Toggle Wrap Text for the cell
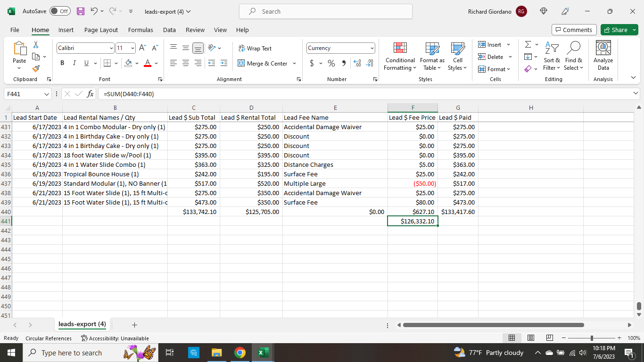The height and width of the screenshot is (362, 644). (x=255, y=48)
